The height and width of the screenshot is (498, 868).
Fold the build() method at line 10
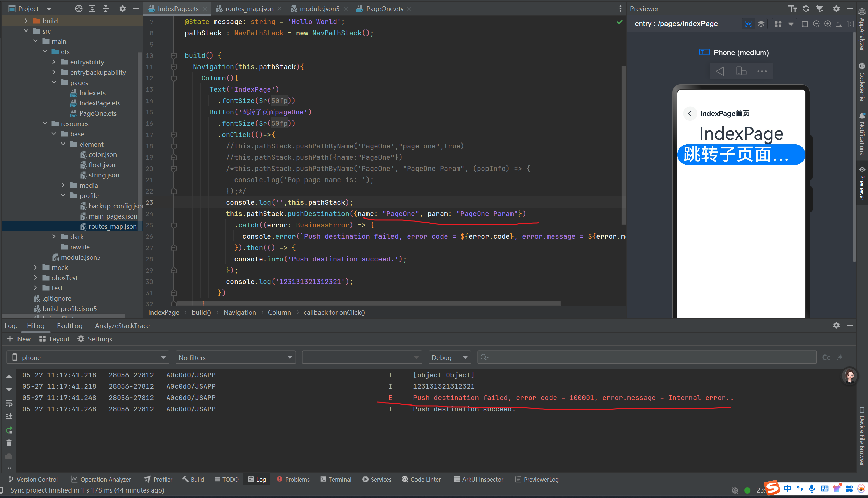[174, 55]
